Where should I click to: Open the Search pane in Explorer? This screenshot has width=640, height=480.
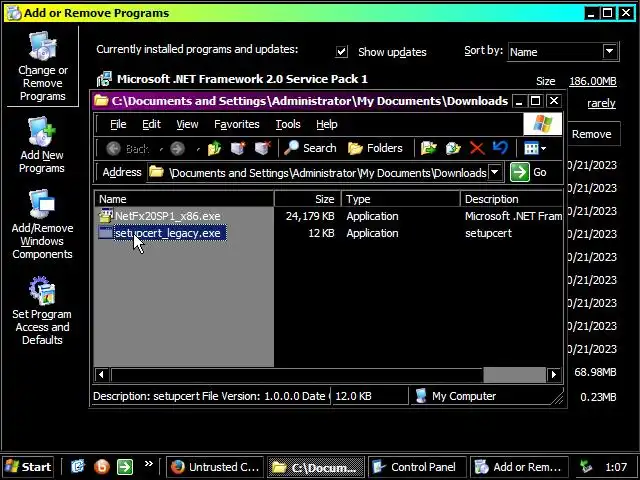pyautogui.click(x=310, y=148)
